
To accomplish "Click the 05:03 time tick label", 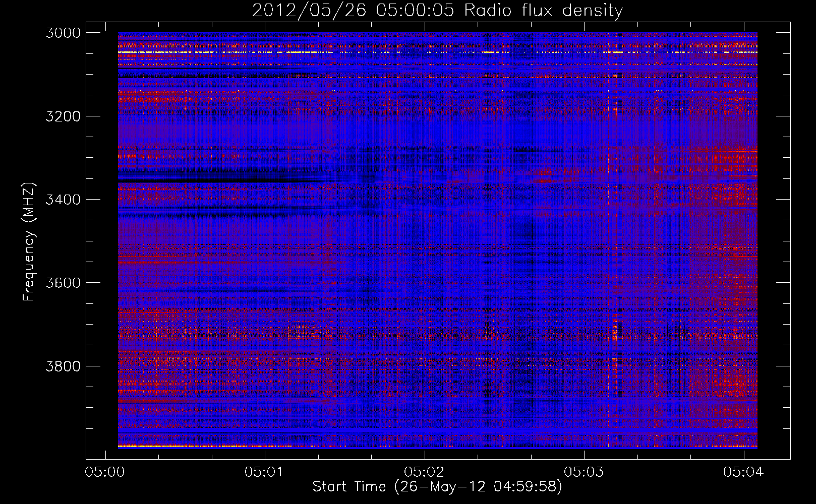I will click(584, 472).
